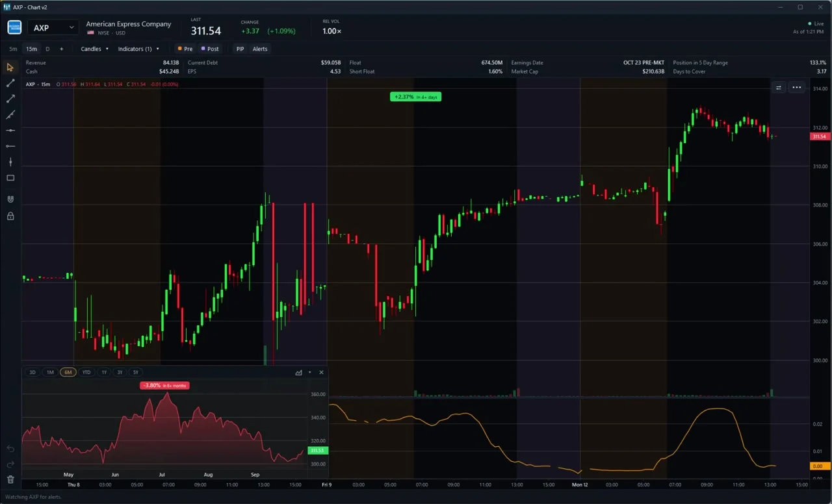Click the Days to Cover value 3.17

tap(822, 71)
